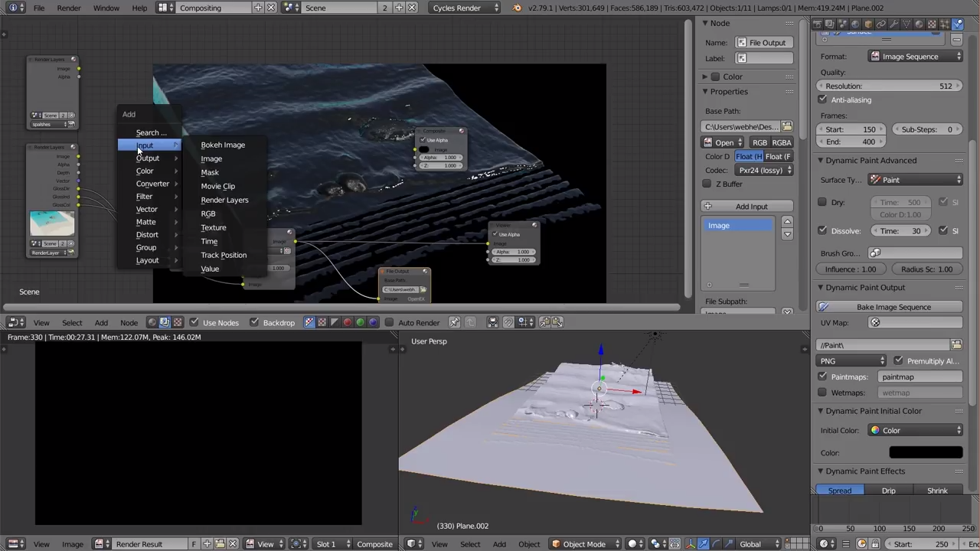980x551 pixels.
Task: Enable the Z Buffer checkbox
Action: (707, 184)
